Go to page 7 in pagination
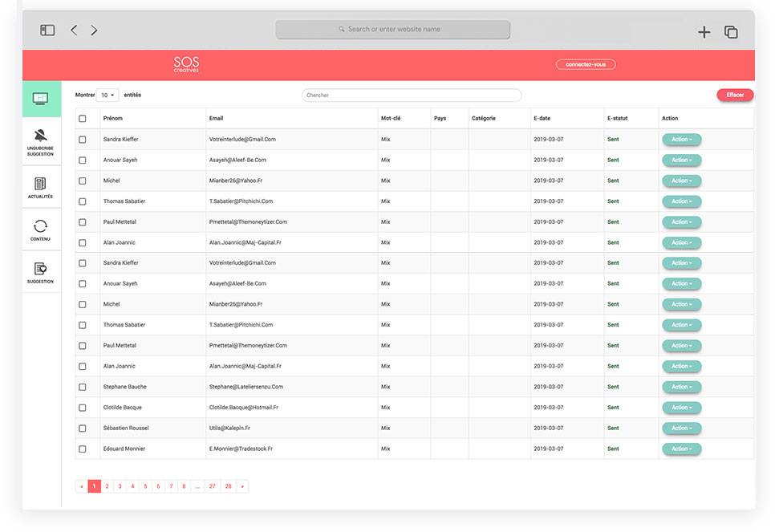Screen dimensions: 775x532 [171, 486]
